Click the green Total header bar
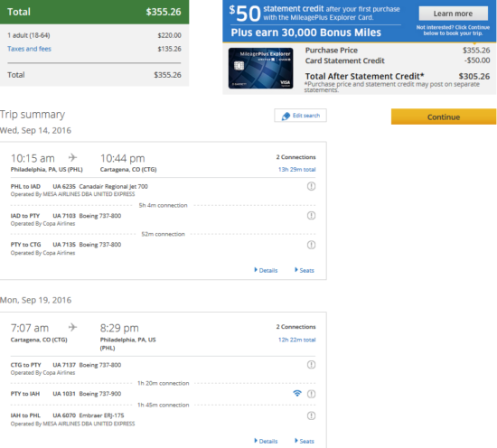Viewport: 497px width, 448px height. [x=95, y=12]
